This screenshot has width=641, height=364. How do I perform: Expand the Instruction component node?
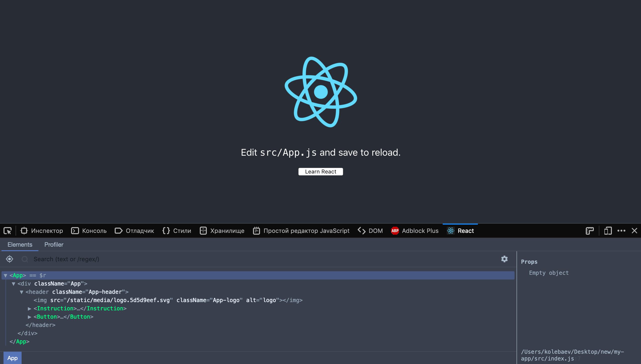pos(29,309)
